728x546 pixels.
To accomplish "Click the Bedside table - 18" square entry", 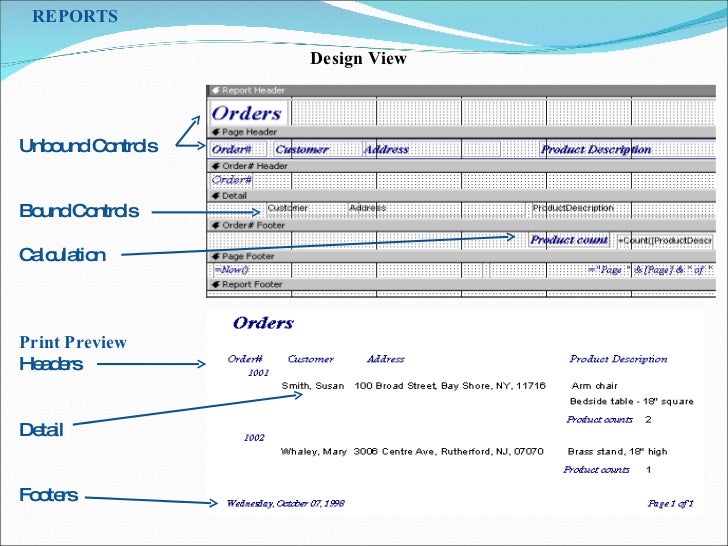I will (x=631, y=401).
